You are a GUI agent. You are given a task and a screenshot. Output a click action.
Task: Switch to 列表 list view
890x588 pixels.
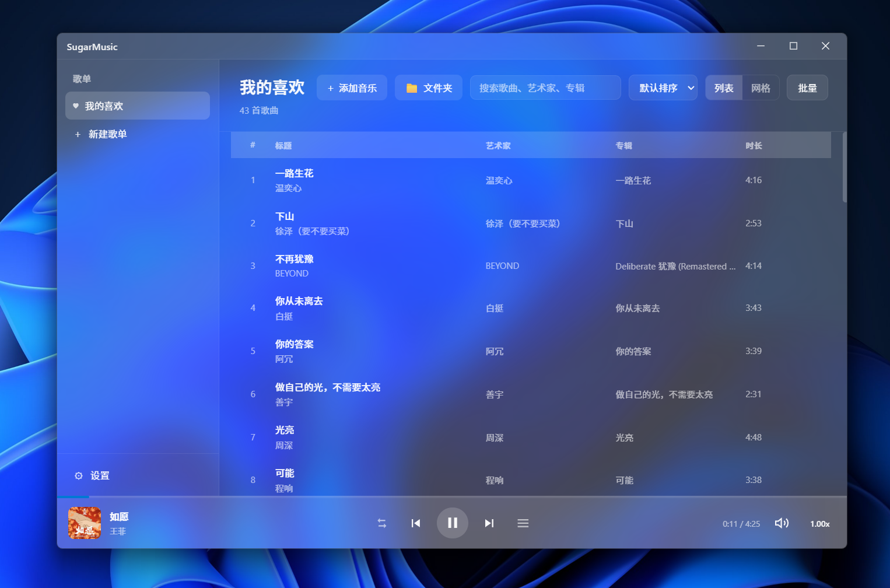click(724, 87)
